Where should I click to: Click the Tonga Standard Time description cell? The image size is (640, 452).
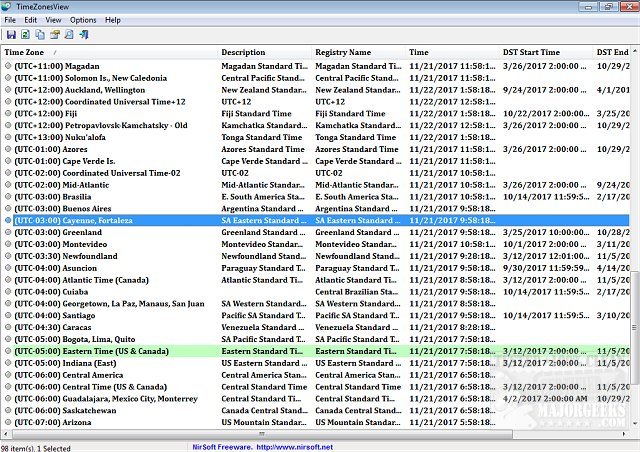[x=262, y=137]
